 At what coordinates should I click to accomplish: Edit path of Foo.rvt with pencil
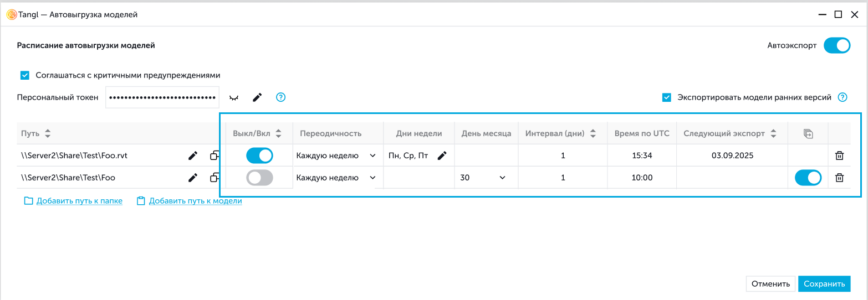coord(193,156)
